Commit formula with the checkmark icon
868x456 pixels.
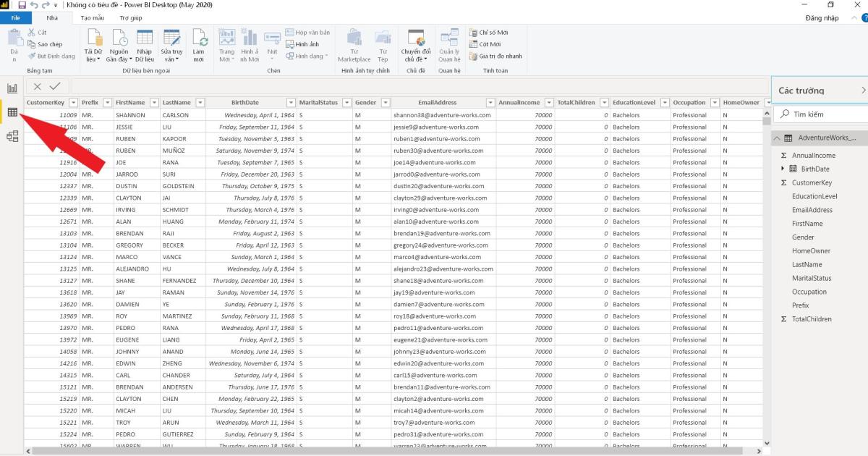(55, 86)
